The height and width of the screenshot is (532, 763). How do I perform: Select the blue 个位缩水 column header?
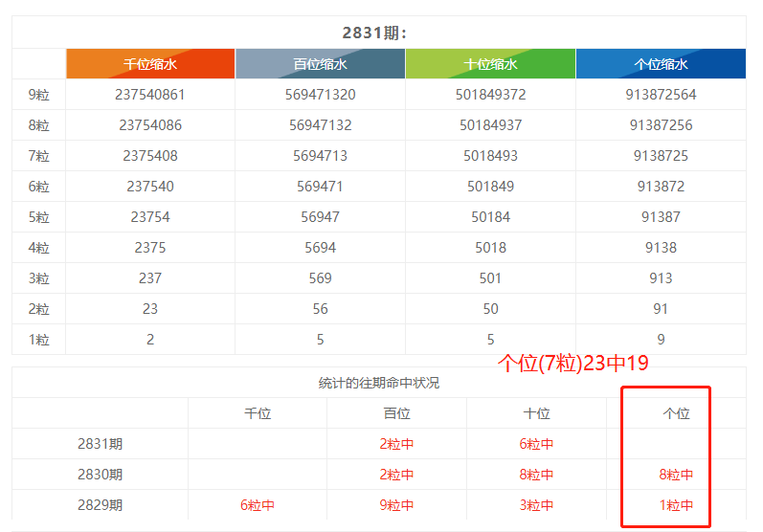[x=661, y=64]
